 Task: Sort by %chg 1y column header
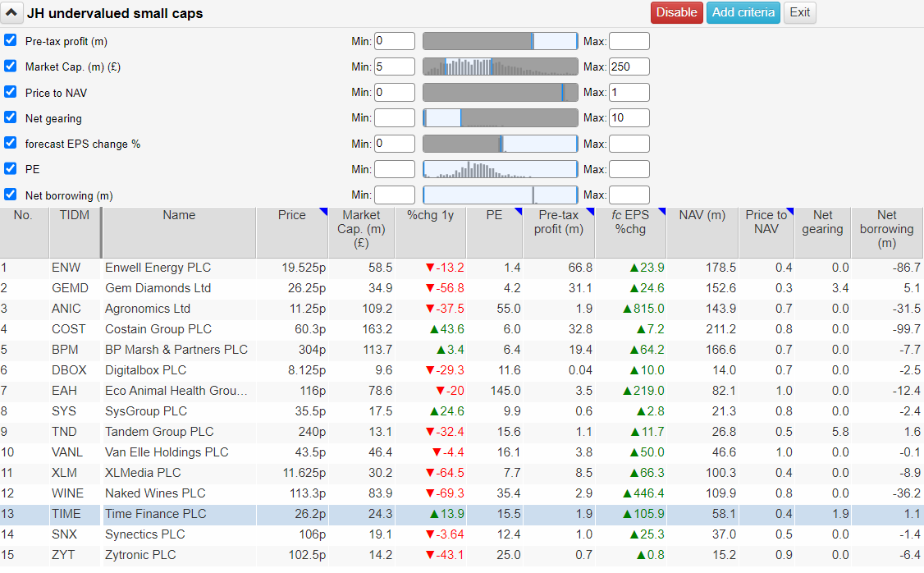tap(430, 232)
